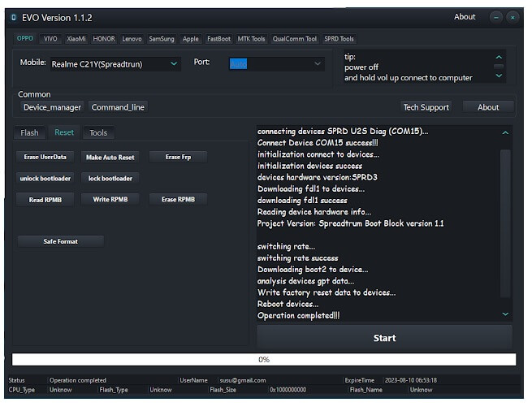Click lock bootloader

pos(110,178)
